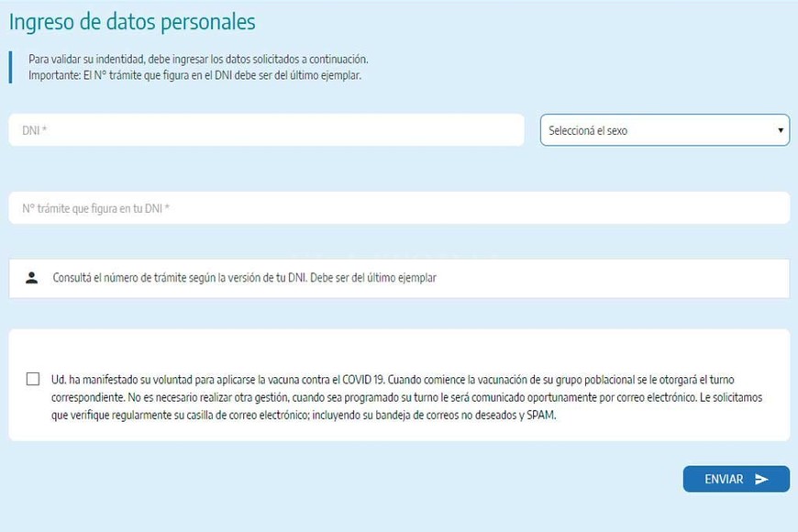This screenshot has height=532, width=798.
Task: Click the person icon beside Consultá text
Action: pos(32,278)
